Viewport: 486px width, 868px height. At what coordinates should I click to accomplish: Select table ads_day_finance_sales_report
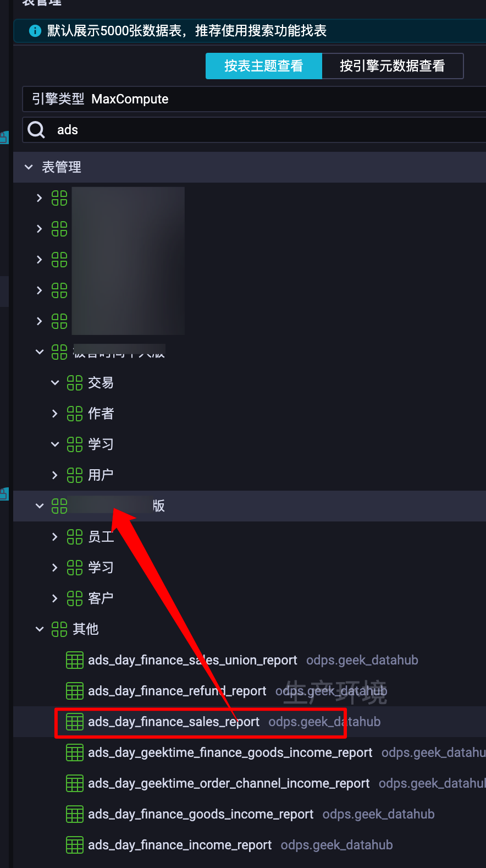click(174, 722)
